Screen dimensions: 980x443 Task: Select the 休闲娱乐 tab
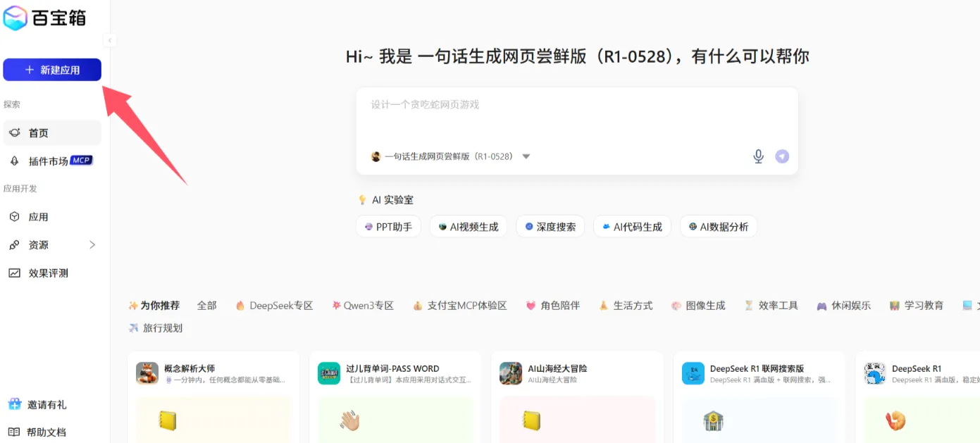click(843, 306)
